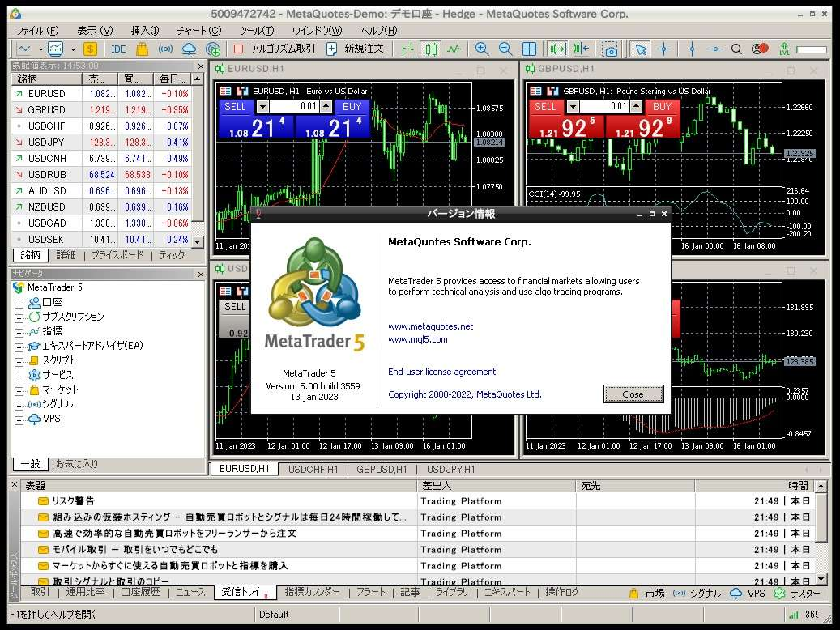840x630 pixels.
Task: Expand the エキスパートアドバイザ(EA) tree node
Action: point(19,347)
